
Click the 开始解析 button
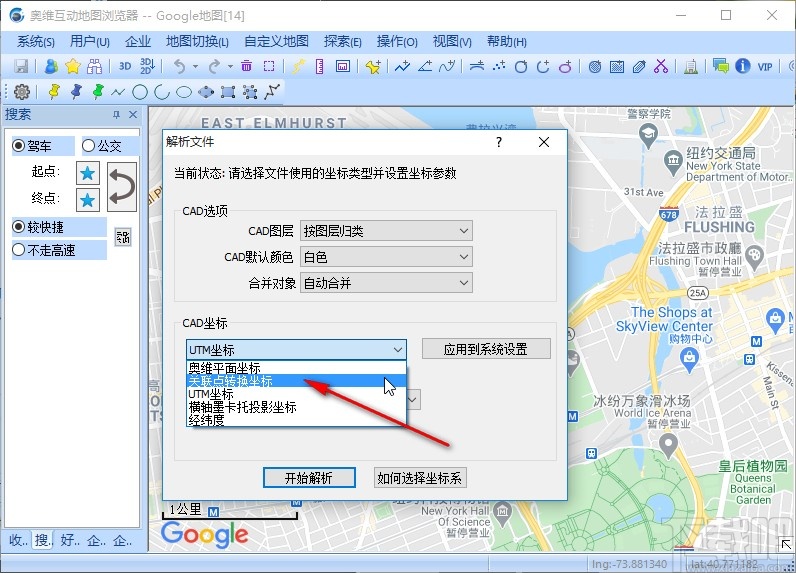309,478
